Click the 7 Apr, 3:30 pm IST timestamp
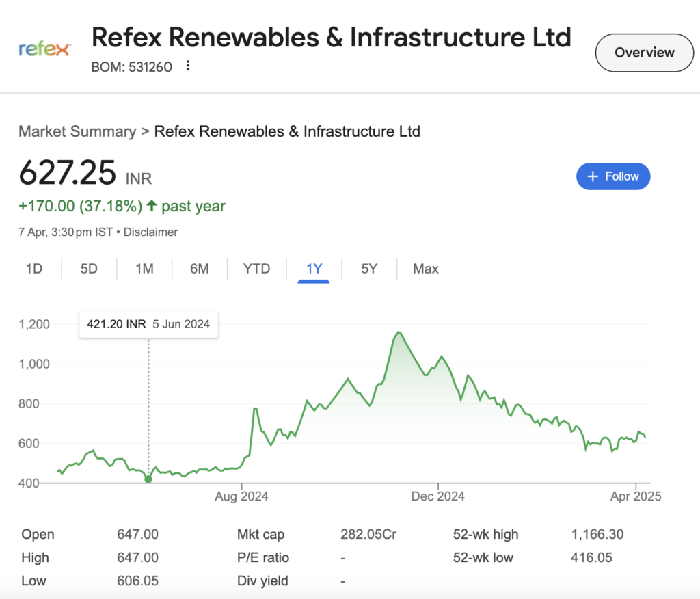This screenshot has height=599, width=700. [66, 232]
